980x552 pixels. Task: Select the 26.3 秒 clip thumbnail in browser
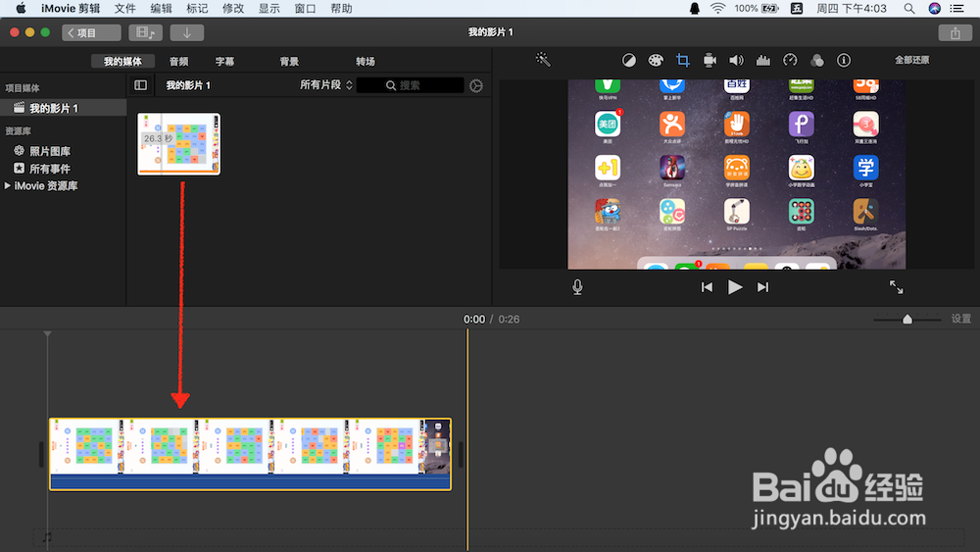(x=178, y=144)
